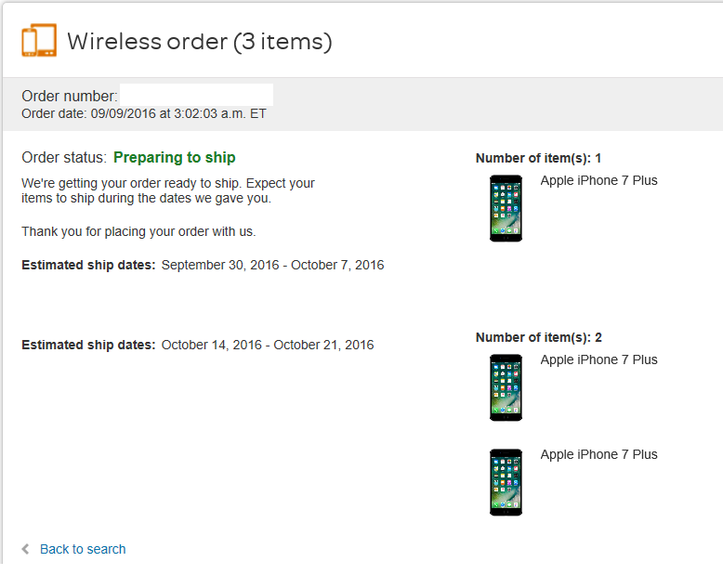Click the order date 09/09/2016 line

point(144,114)
